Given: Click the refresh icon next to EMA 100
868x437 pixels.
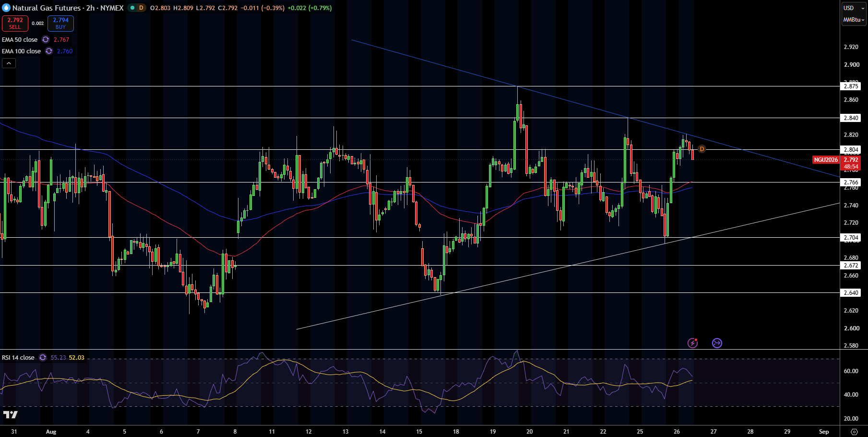Looking at the screenshot, I should [x=49, y=51].
